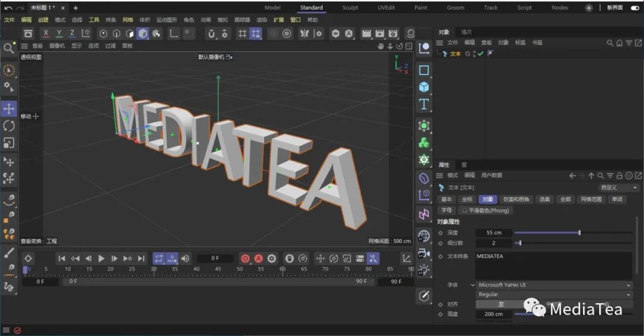This screenshot has height=336, width=644.
Task: Click the Null object icon
Action: pyautogui.click(x=424, y=48)
